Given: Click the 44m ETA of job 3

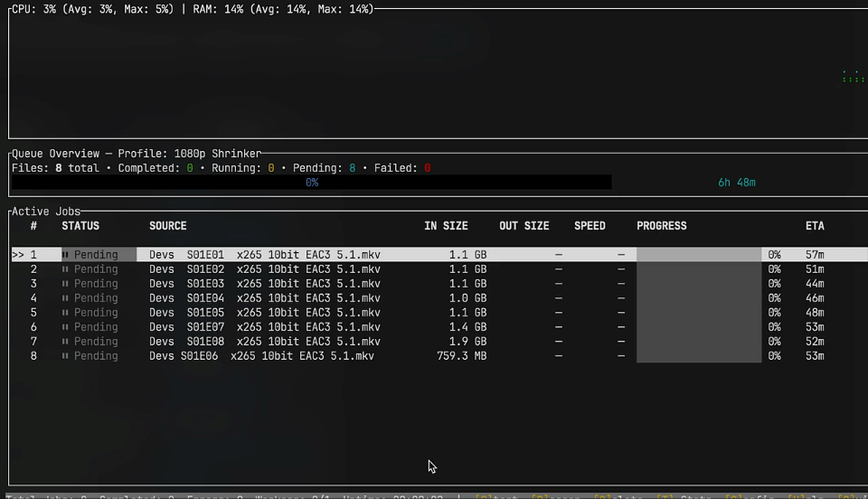Looking at the screenshot, I should pos(815,284).
